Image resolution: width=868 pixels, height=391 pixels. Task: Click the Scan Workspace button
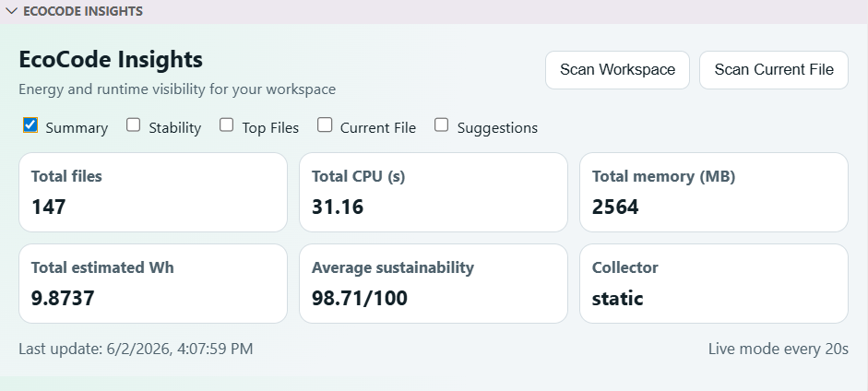coord(617,70)
